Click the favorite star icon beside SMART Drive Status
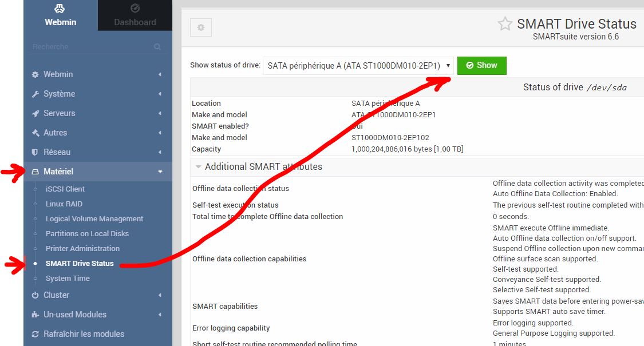 pyautogui.click(x=504, y=24)
